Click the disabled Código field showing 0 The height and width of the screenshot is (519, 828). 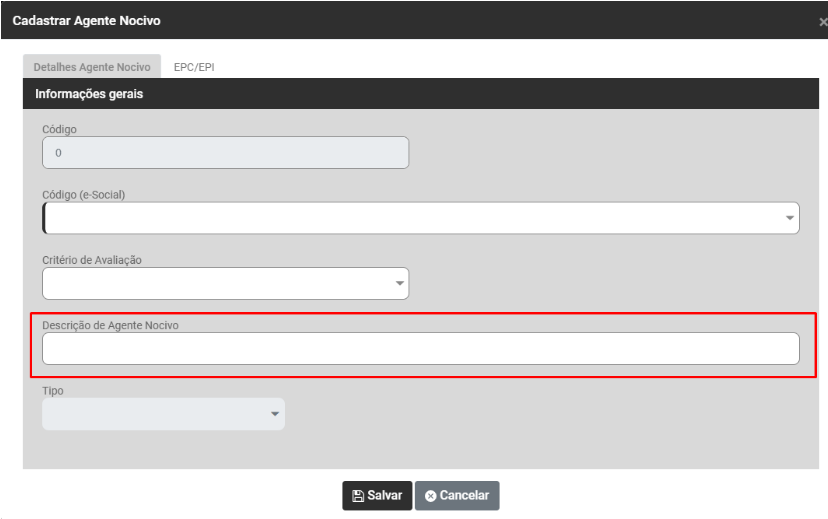pos(225,153)
